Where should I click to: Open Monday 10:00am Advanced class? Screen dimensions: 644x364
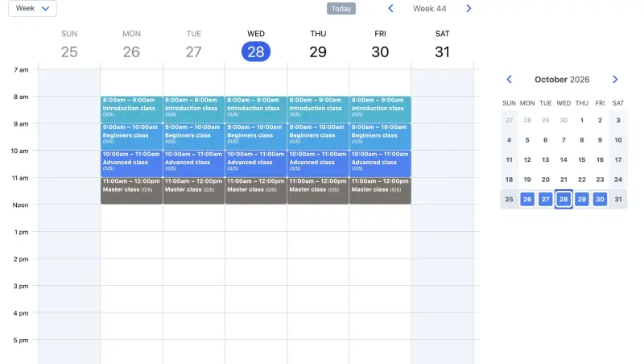point(131,163)
